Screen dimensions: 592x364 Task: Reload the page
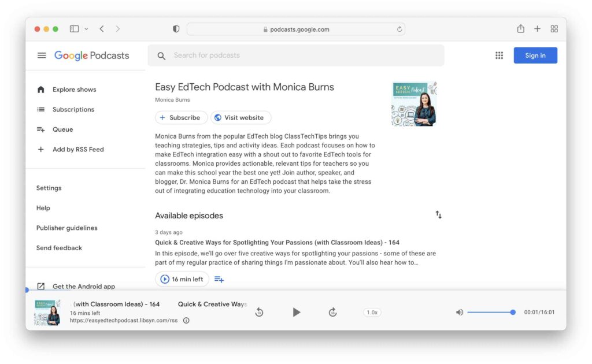[399, 29]
